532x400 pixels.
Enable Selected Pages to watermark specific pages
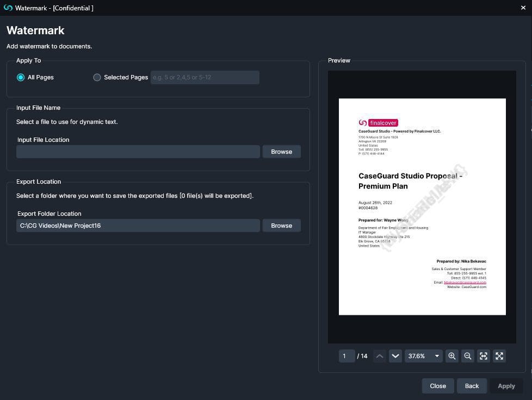pyautogui.click(x=97, y=77)
